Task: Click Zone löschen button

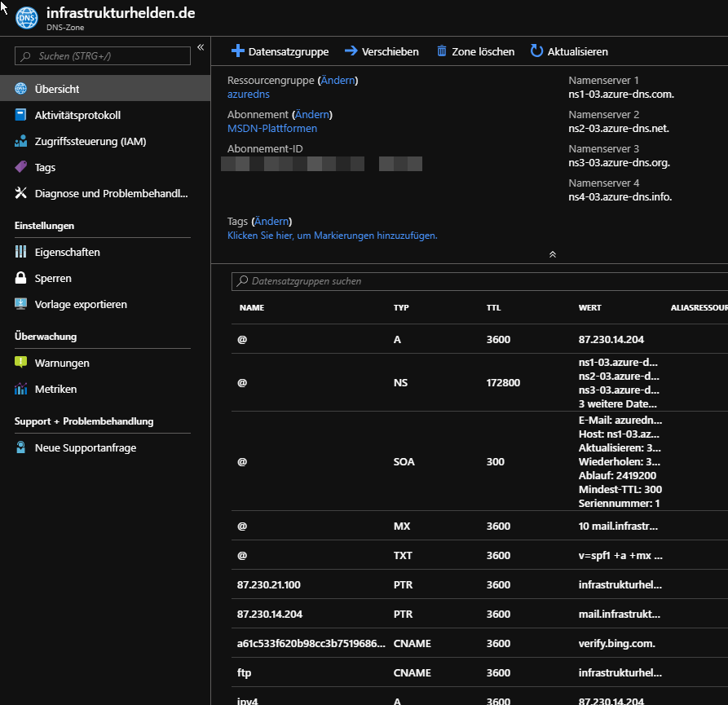Action: coord(476,51)
